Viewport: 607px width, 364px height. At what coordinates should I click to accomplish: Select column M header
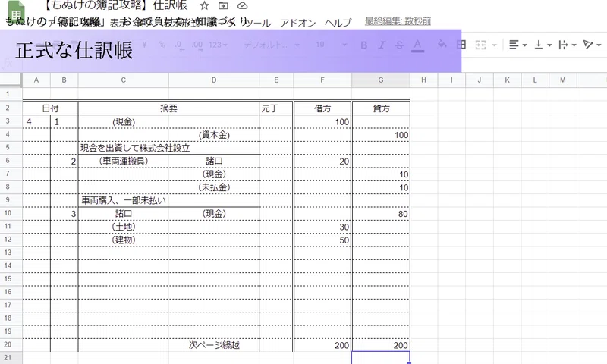click(562, 80)
